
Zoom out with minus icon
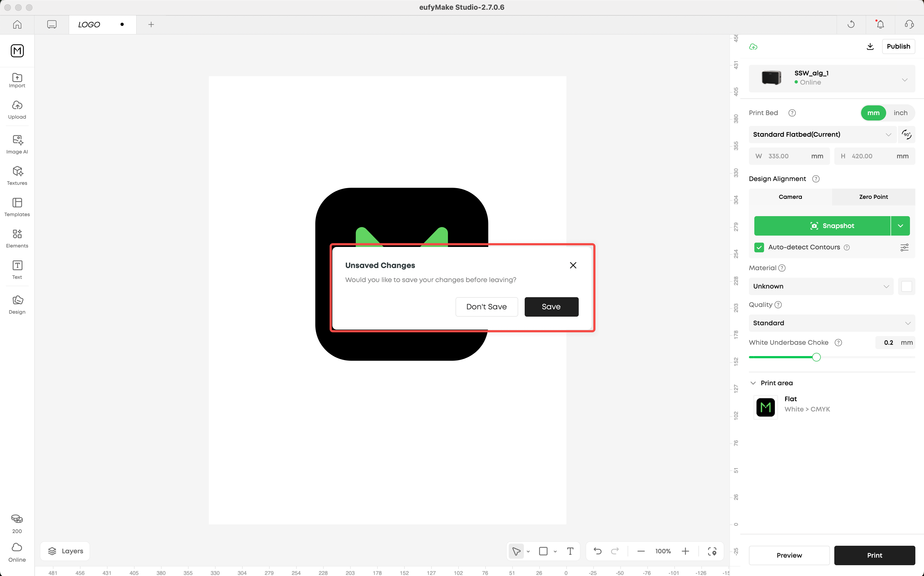(x=641, y=551)
